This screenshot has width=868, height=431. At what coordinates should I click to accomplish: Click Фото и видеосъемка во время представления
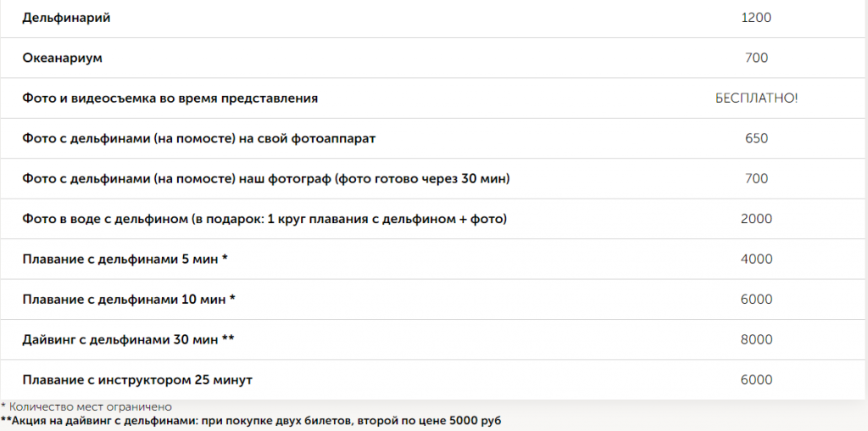click(x=170, y=98)
